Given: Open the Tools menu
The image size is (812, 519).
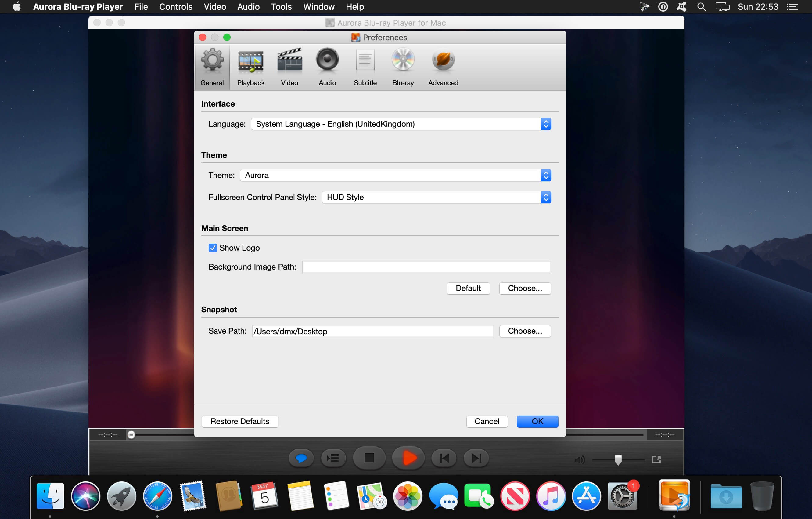Looking at the screenshot, I should point(281,7).
